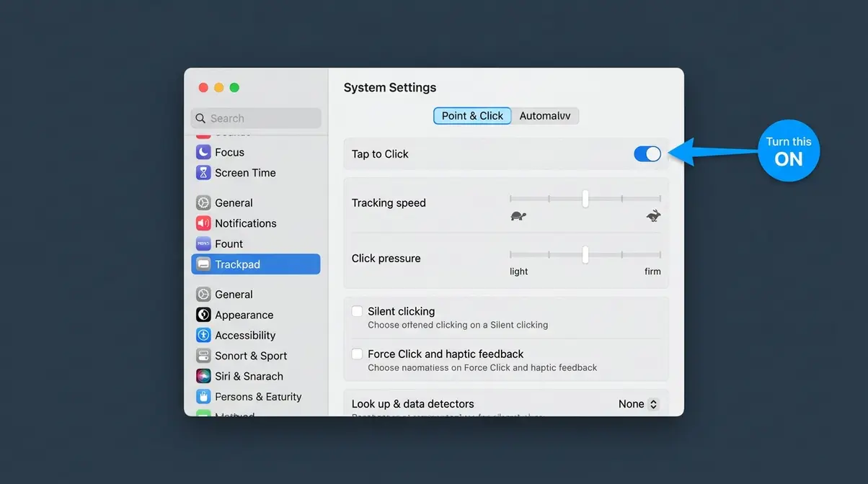Click the "System Settings" title text
Image resolution: width=868 pixels, height=484 pixels.
click(390, 88)
